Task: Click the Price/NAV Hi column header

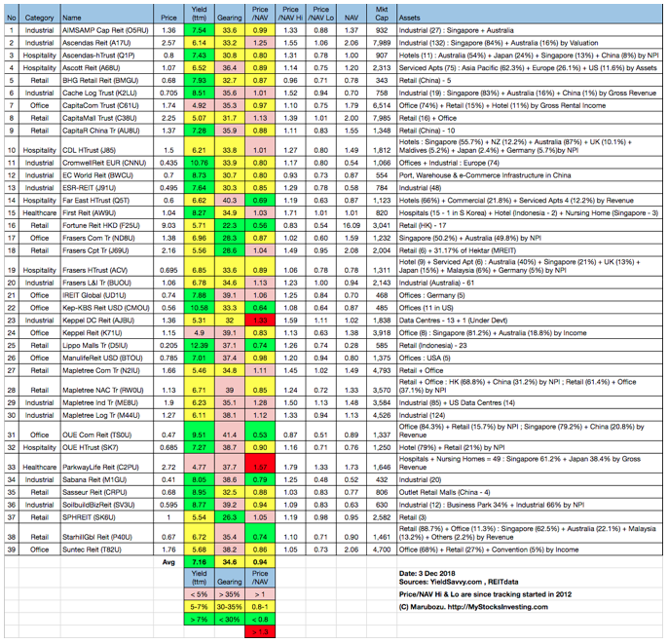Action: point(290,14)
